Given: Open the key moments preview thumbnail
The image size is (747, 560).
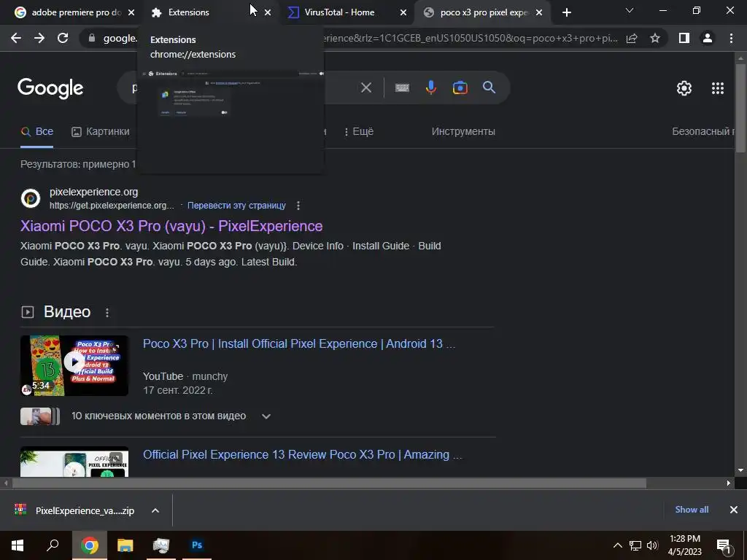Looking at the screenshot, I should pos(40,416).
